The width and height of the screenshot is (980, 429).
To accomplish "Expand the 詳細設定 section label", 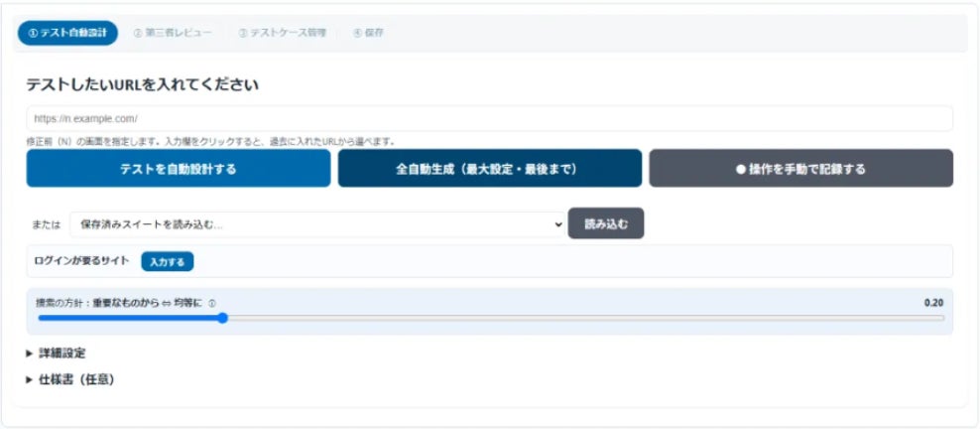I will tap(62, 354).
